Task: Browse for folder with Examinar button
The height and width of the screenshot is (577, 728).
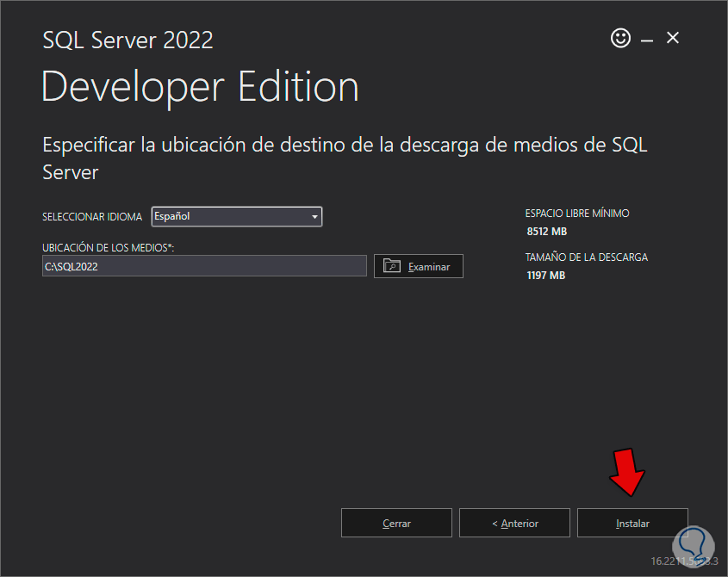Action: point(419,266)
